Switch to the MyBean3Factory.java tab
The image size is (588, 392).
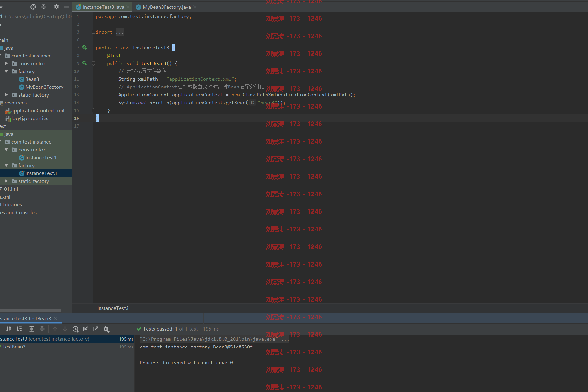tap(167, 7)
